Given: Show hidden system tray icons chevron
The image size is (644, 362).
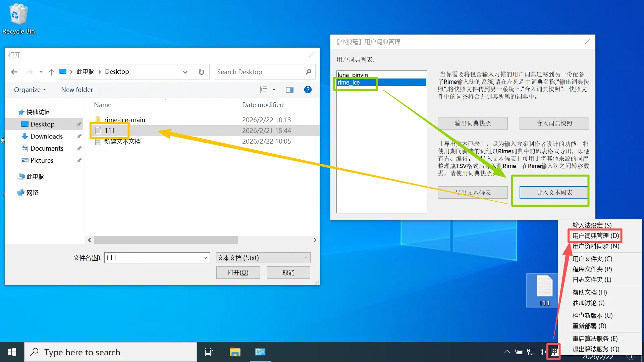Looking at the screenshot, I should click(x=507, y=352).
